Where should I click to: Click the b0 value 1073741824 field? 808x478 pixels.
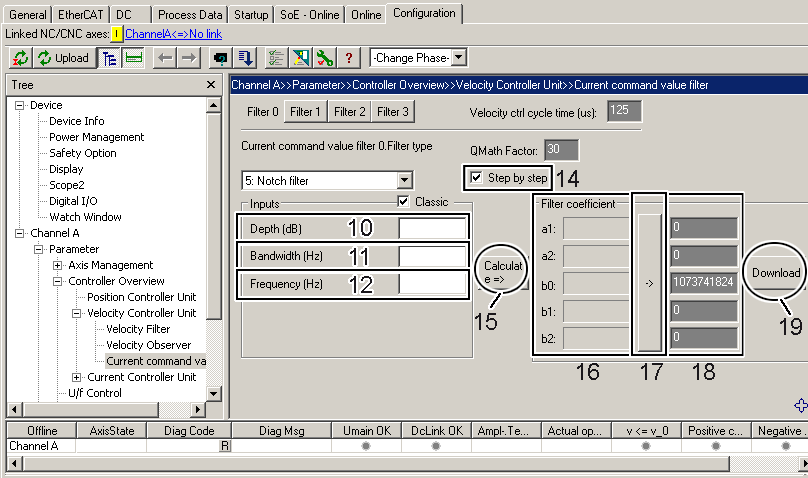coord(704,282)
